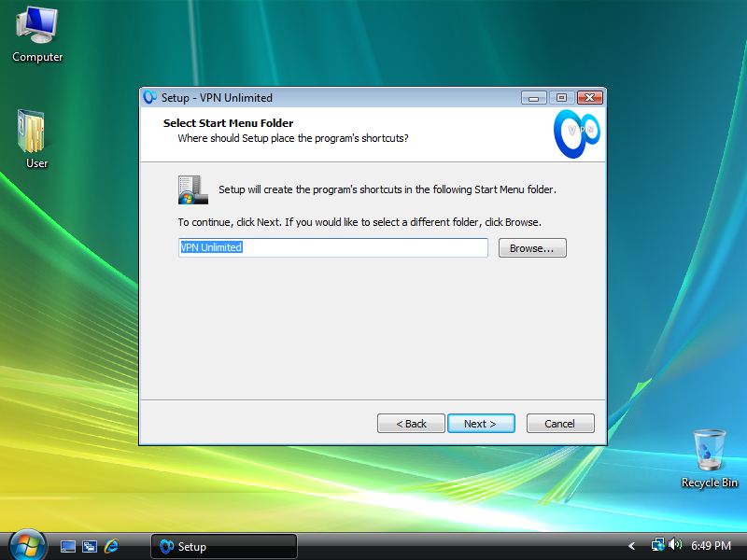Click the VPN icon in setup title bar

(150, 97)
